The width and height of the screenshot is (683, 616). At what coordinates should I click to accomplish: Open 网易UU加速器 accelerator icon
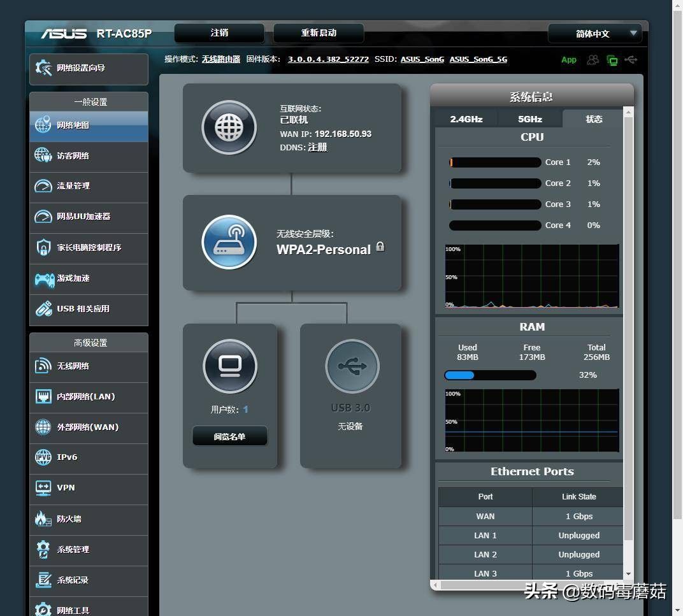[x=43, y=217]
